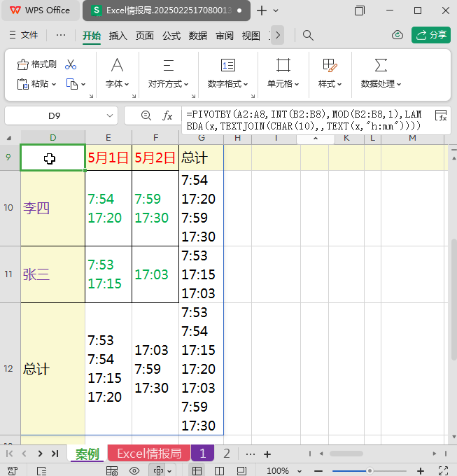Open the Data Processing (数据处理) group

click(381, 84)
